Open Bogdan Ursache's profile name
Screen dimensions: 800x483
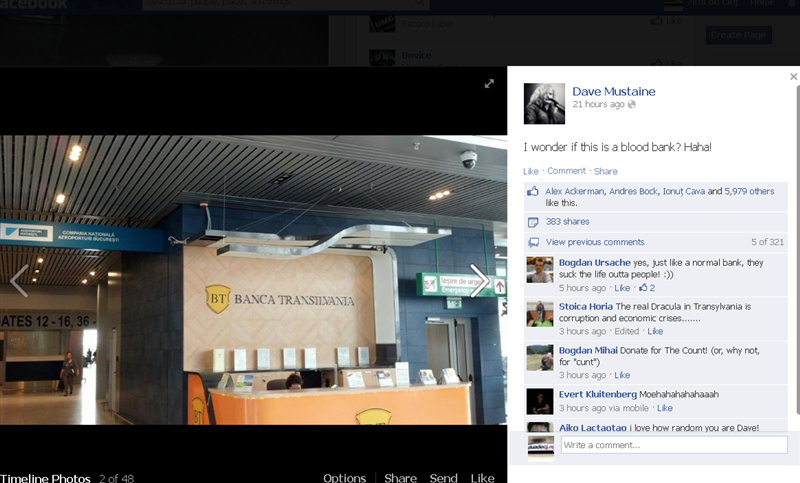pyautogui.click(x=594, y=262)
